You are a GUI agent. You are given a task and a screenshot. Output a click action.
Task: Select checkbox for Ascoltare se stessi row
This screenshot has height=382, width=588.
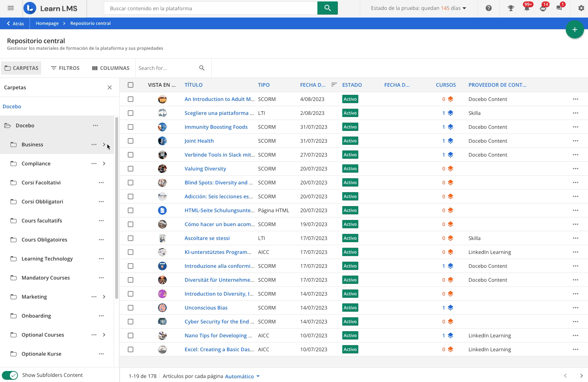pos(131,238)
